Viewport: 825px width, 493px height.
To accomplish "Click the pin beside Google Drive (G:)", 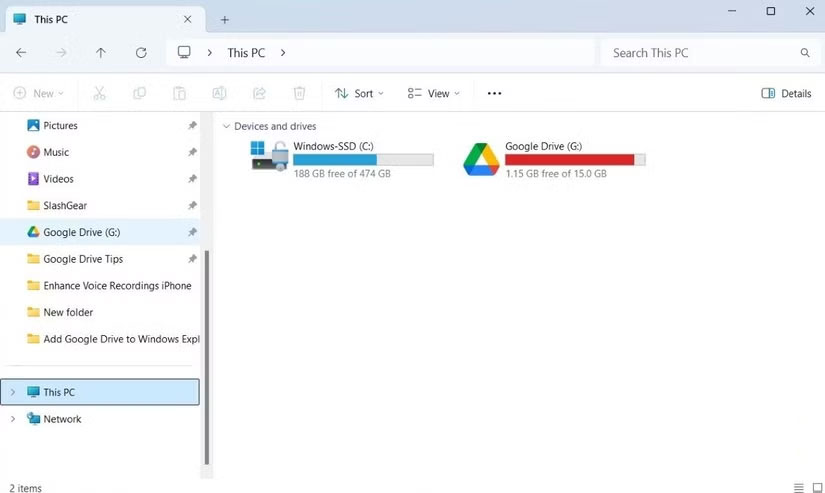I will tap(192, 232).
